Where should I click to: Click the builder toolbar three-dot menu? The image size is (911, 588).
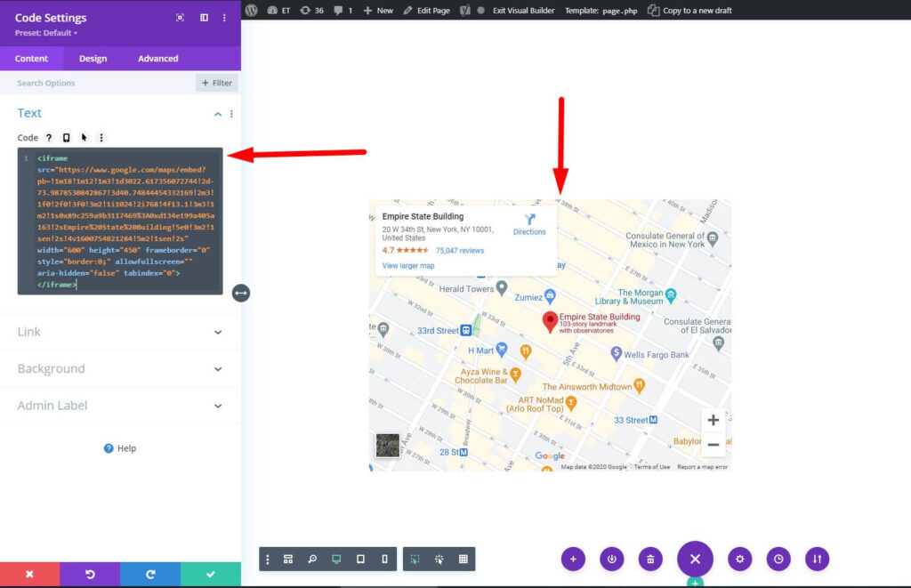[x=267, y=560]
